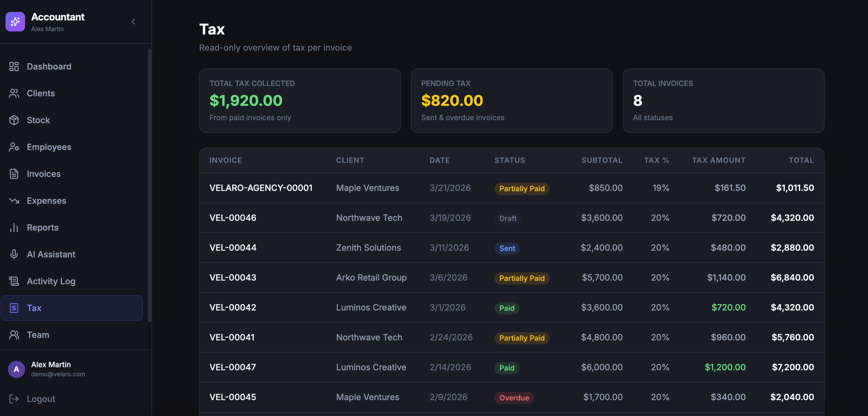Screen dimensions: 868x416
Task: Click the Activity Log scroll icon
Action: tap(14, 281)
